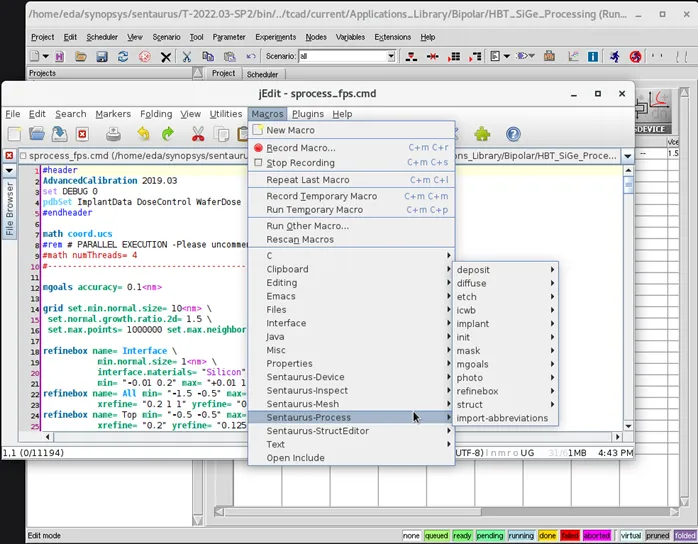
Task: Expand Clipboard macro submenu
Action: 351,269
